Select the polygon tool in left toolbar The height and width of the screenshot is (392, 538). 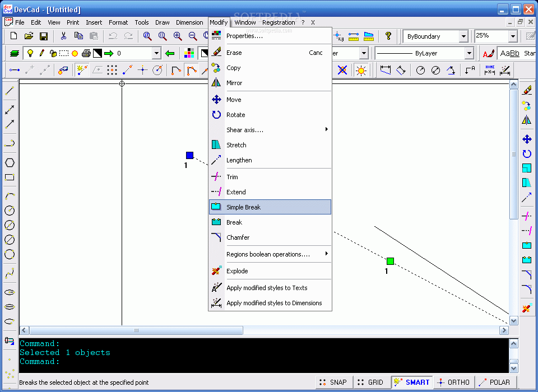coord(10,162)
